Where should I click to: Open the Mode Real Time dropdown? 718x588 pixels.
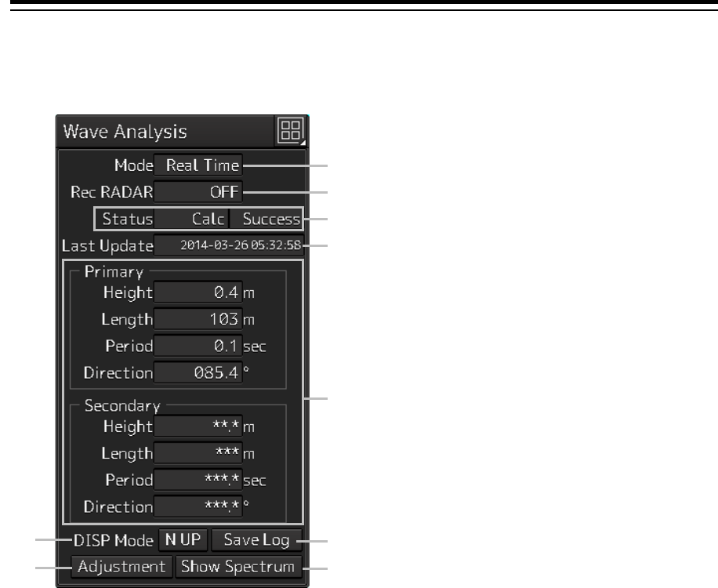coord(198,165)
